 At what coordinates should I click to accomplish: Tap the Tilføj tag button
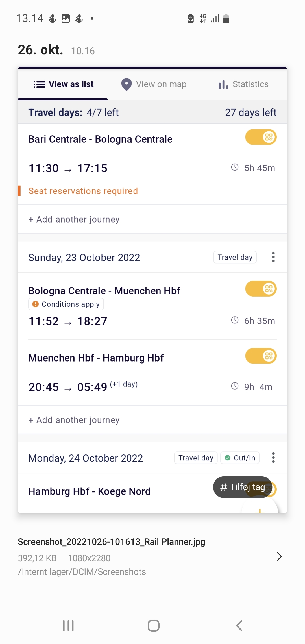coord(242,487)
